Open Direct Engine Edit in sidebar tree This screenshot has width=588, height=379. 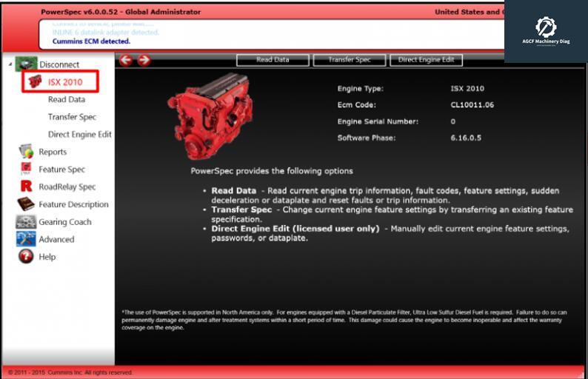tap(79, 134)
